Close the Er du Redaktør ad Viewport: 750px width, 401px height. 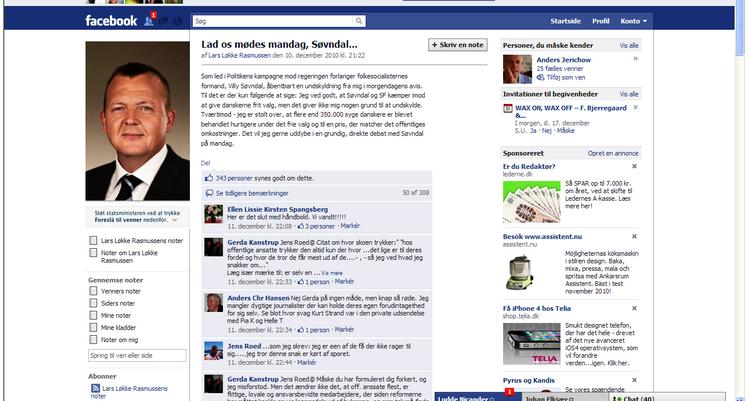(x=634, y=167)
